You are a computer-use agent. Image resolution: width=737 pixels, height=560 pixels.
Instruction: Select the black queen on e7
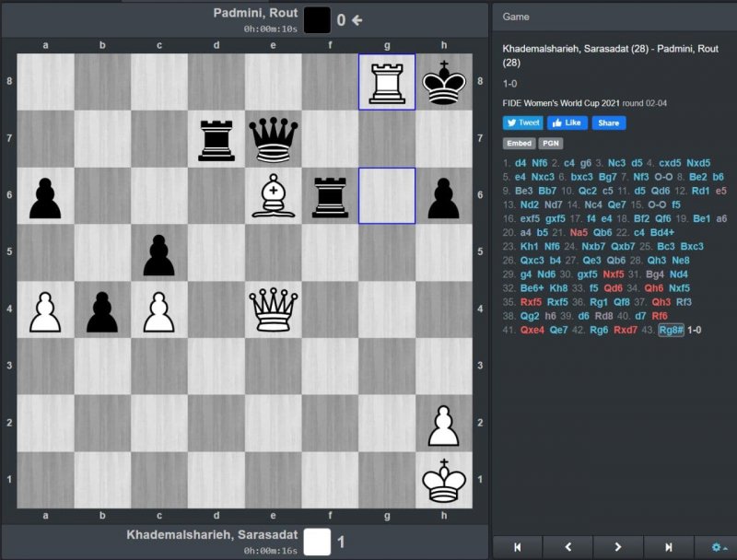(x=273, y=139)
